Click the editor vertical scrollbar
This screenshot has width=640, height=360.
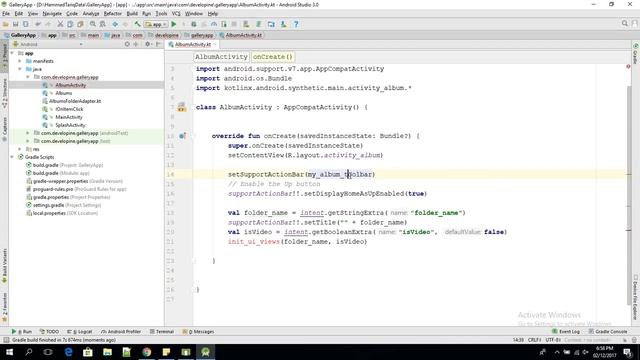629,196
